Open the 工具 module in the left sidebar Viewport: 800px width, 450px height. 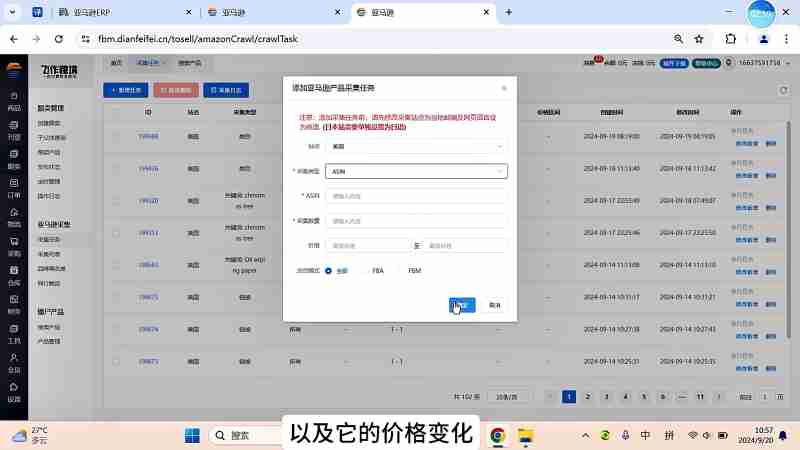(x=14, y=334)
